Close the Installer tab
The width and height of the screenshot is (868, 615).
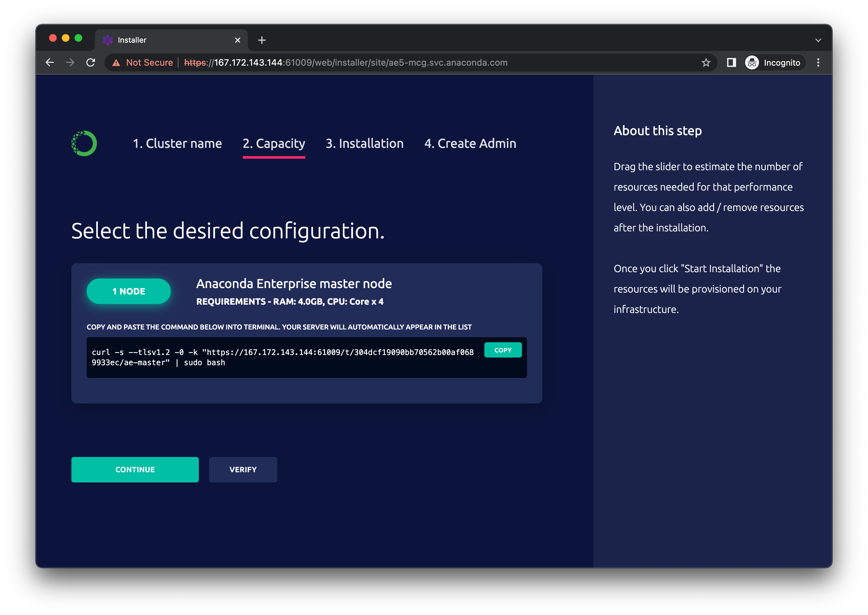click(237, 40)
